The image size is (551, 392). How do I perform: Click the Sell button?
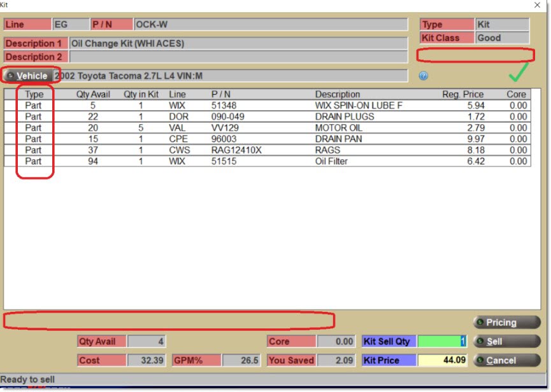(x=506, y=342)
